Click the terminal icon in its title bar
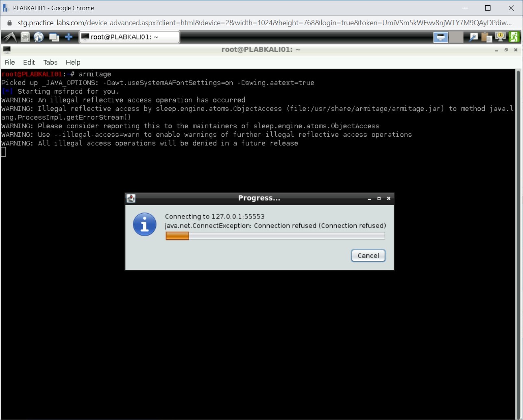 point(7,50)
